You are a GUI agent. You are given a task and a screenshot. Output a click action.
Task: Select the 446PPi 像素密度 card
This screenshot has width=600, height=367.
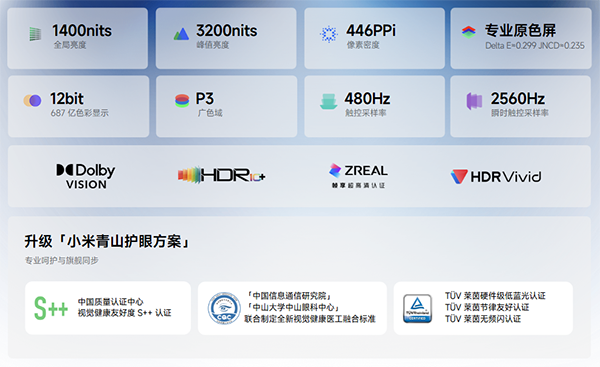click(x=375, y=38)
